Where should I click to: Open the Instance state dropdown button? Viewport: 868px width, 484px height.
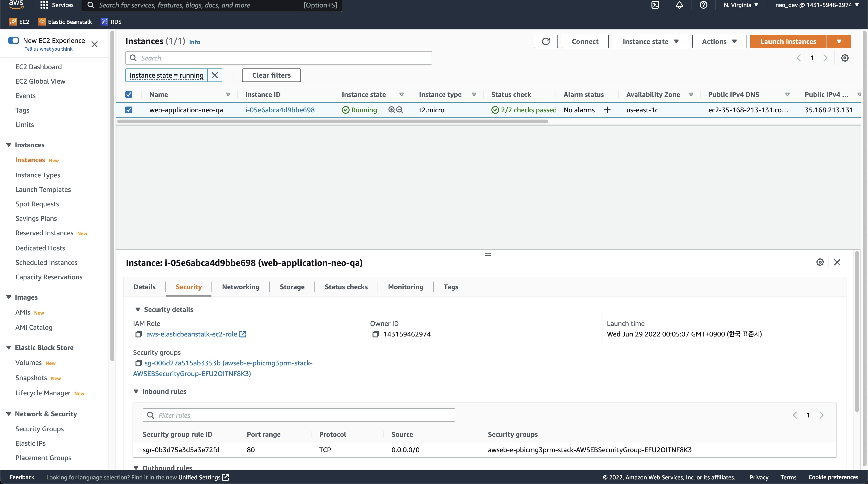tap(650, 41)
